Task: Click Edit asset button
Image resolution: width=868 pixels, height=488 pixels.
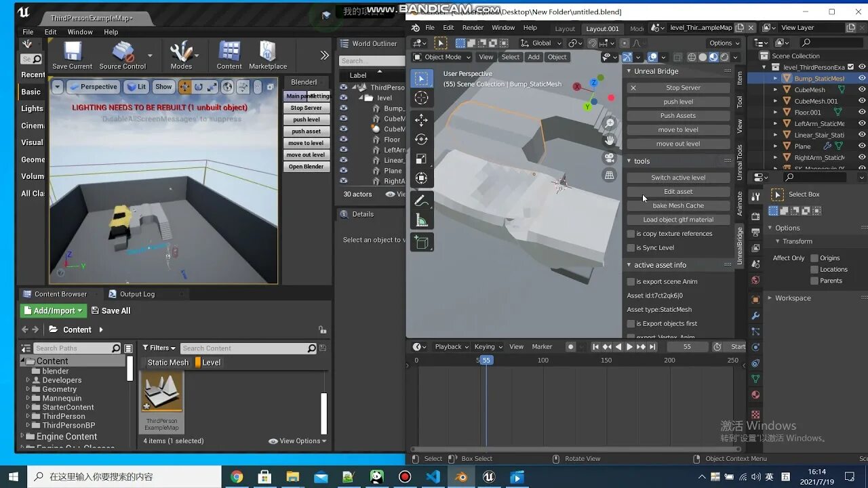Action: click(678, 192)
